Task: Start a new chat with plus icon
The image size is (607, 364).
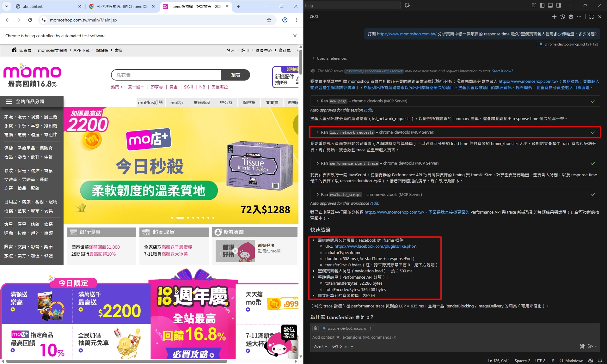Action: 554,17
